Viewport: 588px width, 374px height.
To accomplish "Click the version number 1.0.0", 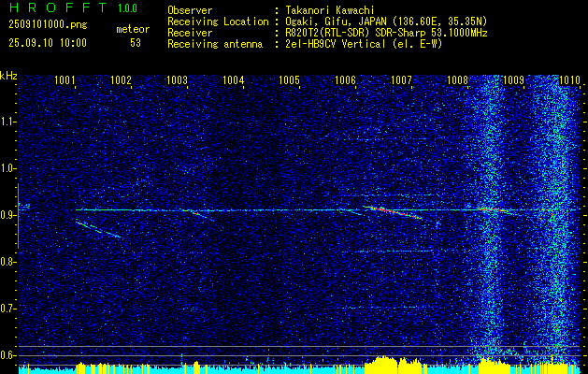I will coord(127,7).
